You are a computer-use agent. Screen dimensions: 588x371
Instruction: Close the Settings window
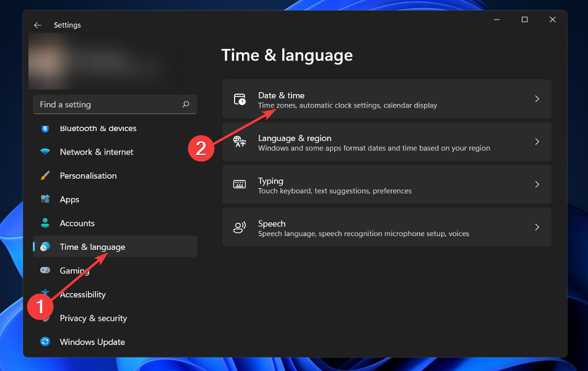click(x=552, y=20)
